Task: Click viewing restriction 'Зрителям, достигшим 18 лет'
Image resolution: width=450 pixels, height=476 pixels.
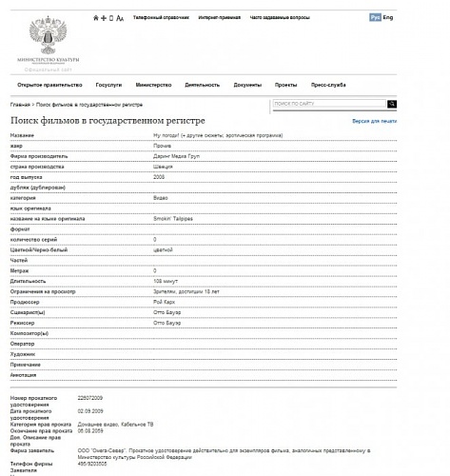Action: 186,292
